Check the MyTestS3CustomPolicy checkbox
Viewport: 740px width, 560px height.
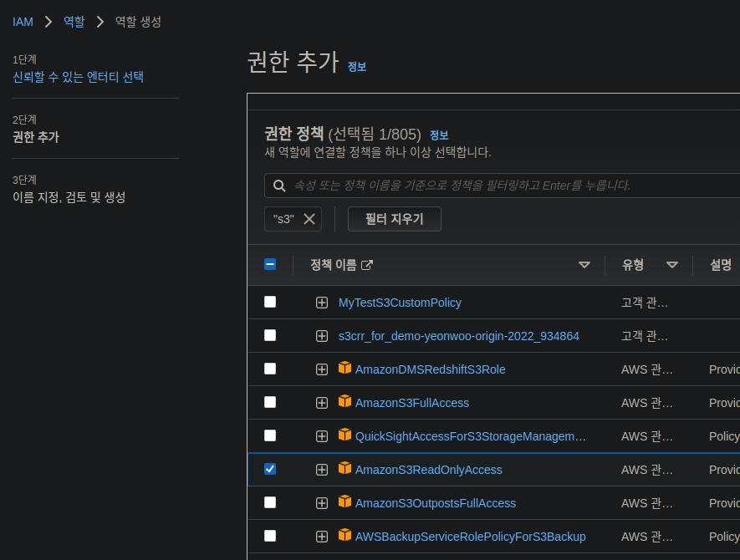[270, 302]
